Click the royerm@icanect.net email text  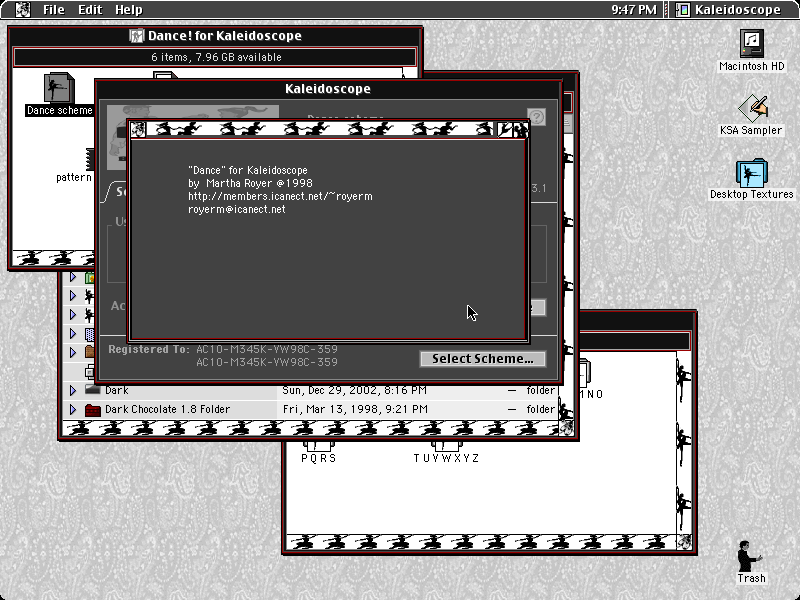pos(237,209)
